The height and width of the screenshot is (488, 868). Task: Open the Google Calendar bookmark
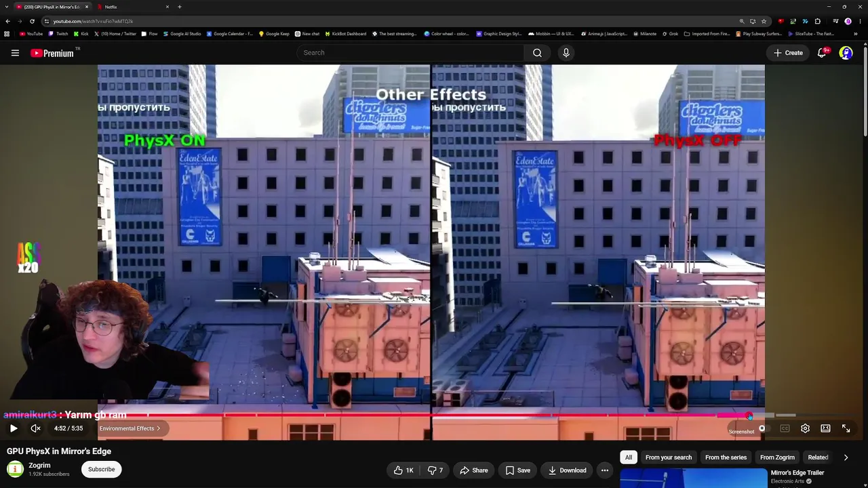pos(230,34)
